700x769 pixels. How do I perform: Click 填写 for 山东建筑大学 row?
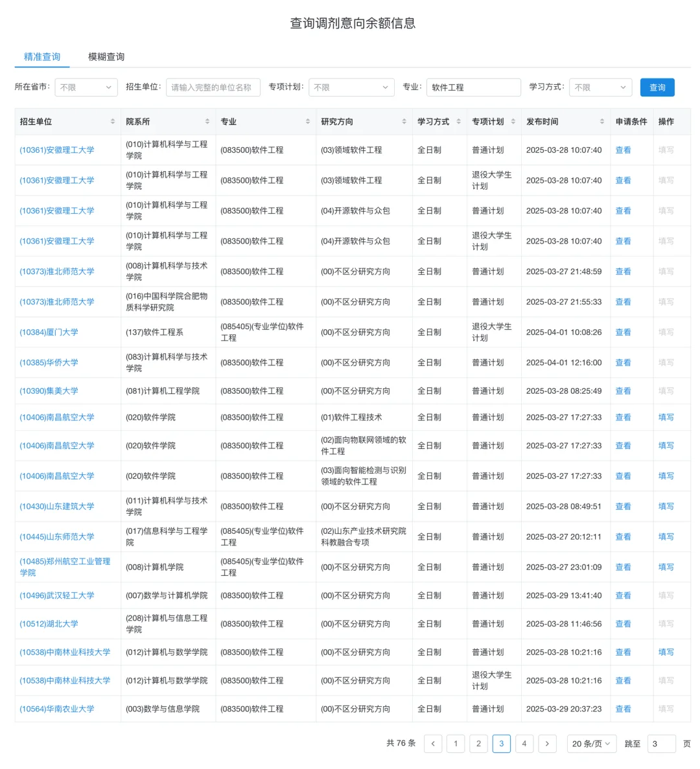tap(666, 506)
